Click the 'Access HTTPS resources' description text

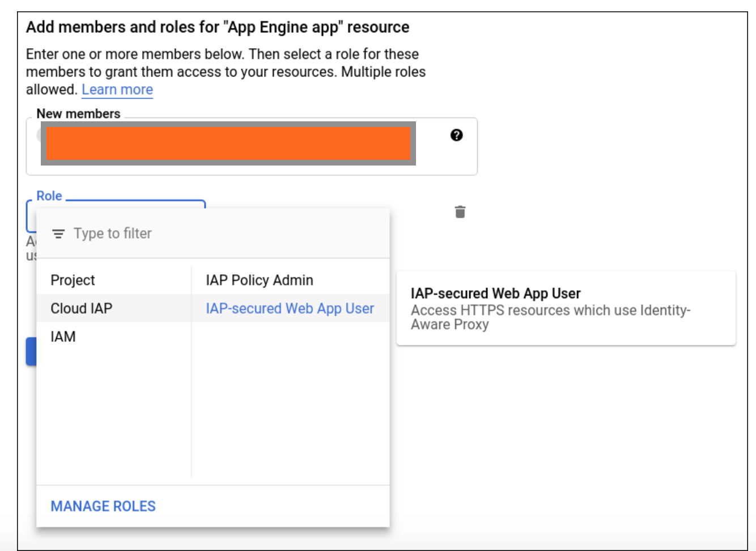(550, 317)
